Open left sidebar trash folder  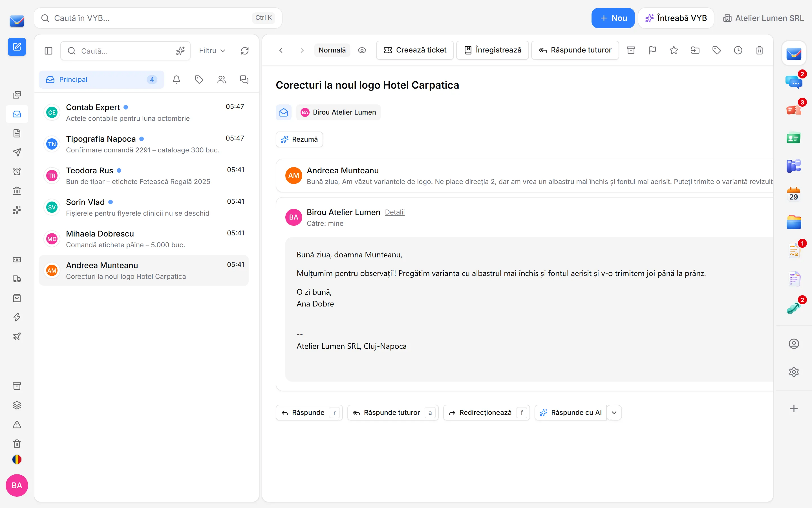coord(17,444)
